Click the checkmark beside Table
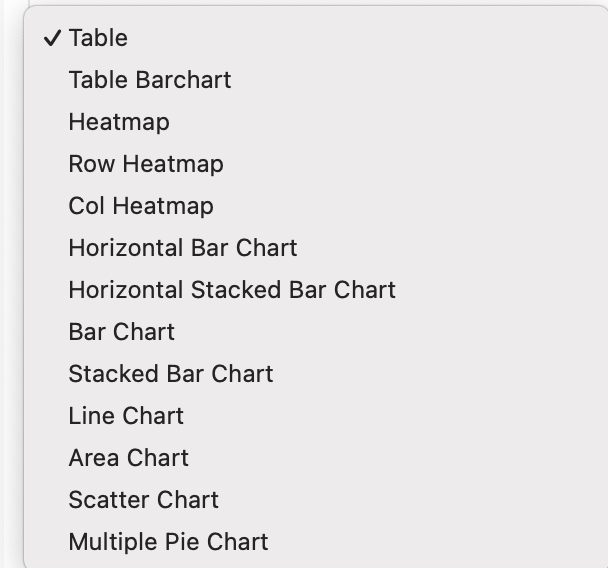Screen dimensions: 608x568 [x=52, y=38]
